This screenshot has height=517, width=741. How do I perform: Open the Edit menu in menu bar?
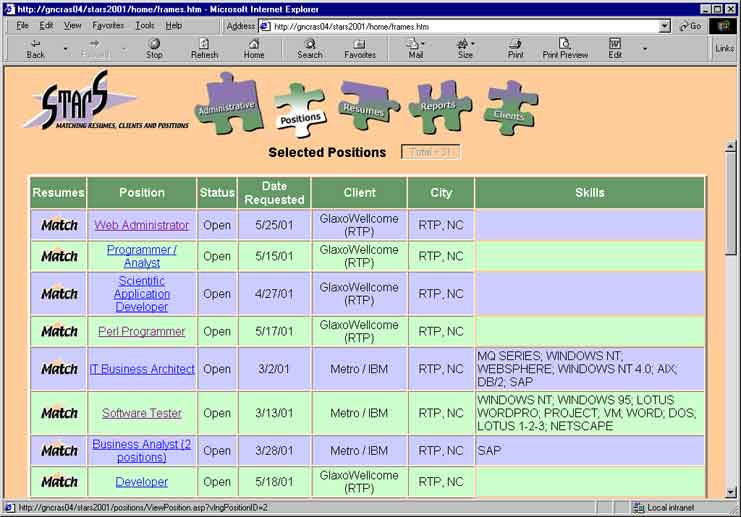46,26
